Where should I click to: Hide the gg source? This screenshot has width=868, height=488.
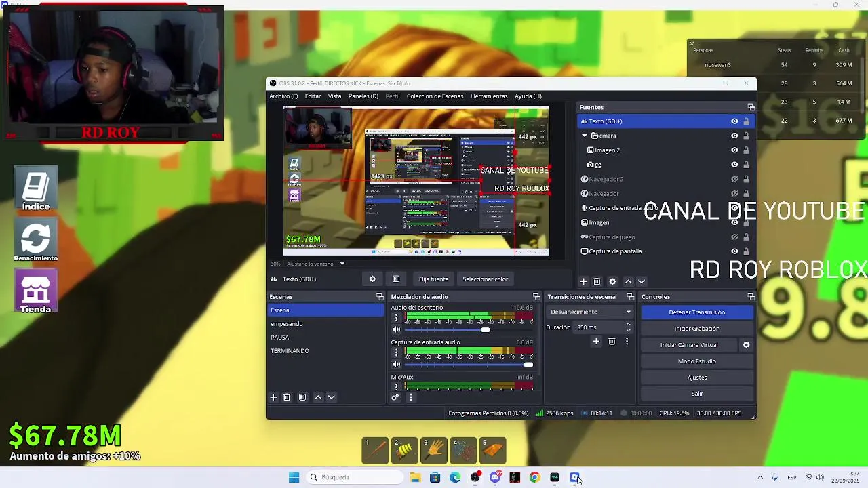734,165
